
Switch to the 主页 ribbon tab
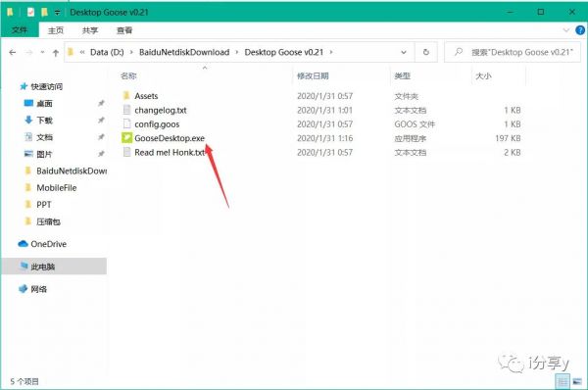pos(56,30)
